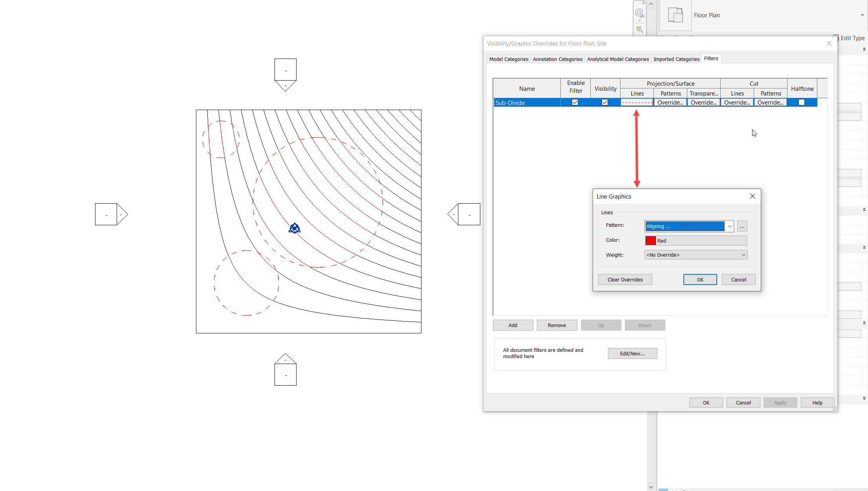Screen dimensions: 868x491
Task: Switch to Model Categories tab
Action: coord(509,59)
